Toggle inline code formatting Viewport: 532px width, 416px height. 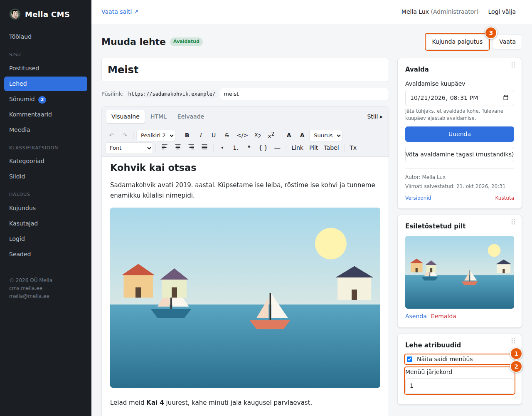coord(242,135)
